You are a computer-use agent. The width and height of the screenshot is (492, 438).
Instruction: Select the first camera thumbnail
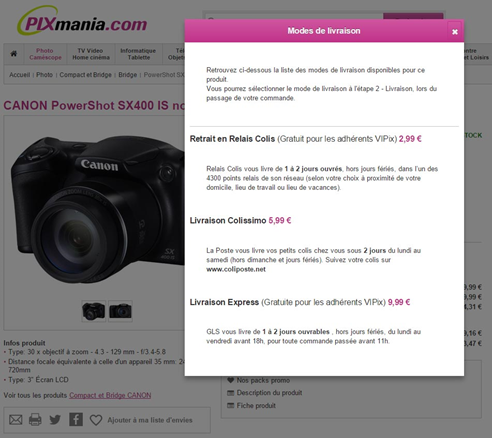[x=94, y=311]
